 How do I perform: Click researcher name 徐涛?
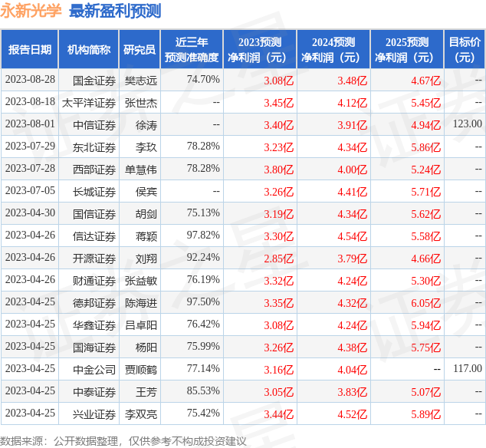[x=146, y=125]
